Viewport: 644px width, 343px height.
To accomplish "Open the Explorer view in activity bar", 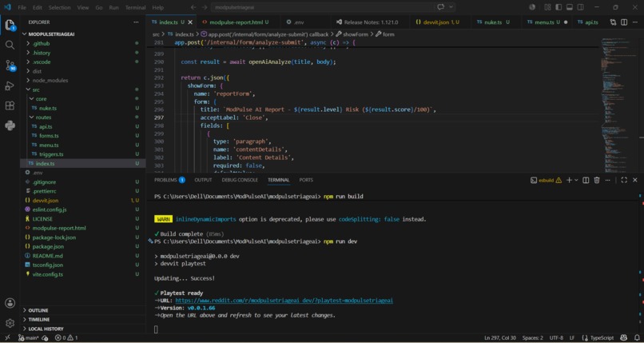I will tap(10, 26).
